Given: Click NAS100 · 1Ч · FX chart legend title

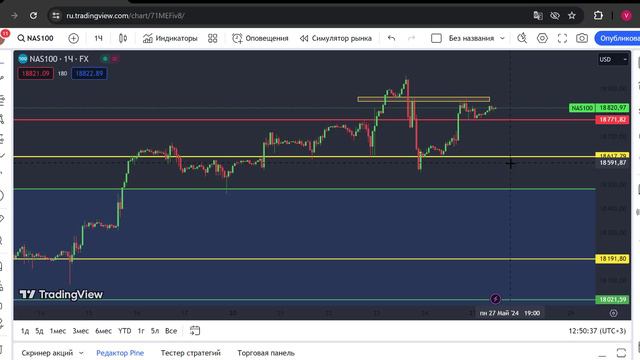Looking at the screenshot, I should pyautogui.click(x=59, y=59).
